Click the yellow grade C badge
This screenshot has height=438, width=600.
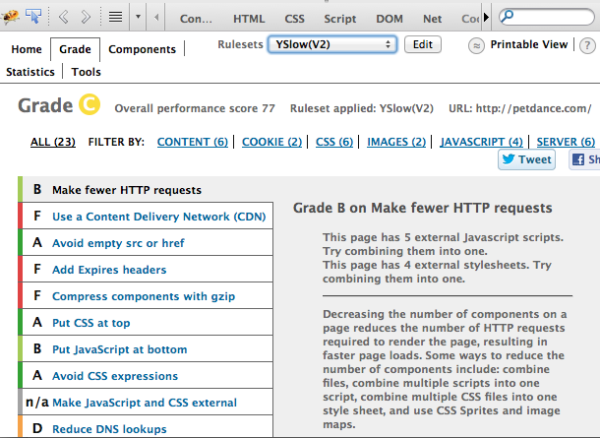click(x=90, y=104)
